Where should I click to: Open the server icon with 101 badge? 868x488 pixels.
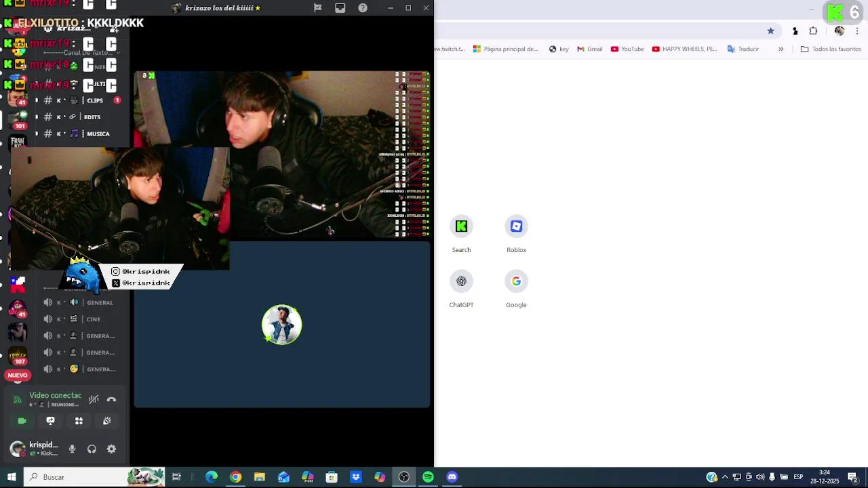(x=18, y=120)
